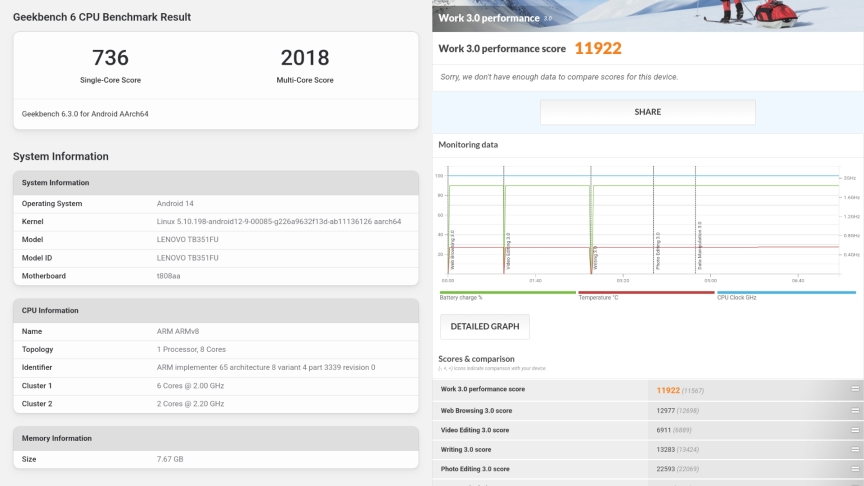Click the Multi-Core Score value 2018
The width and height of the screenshot is (864, 486).
pyautogui.click(x=305, y=58)
